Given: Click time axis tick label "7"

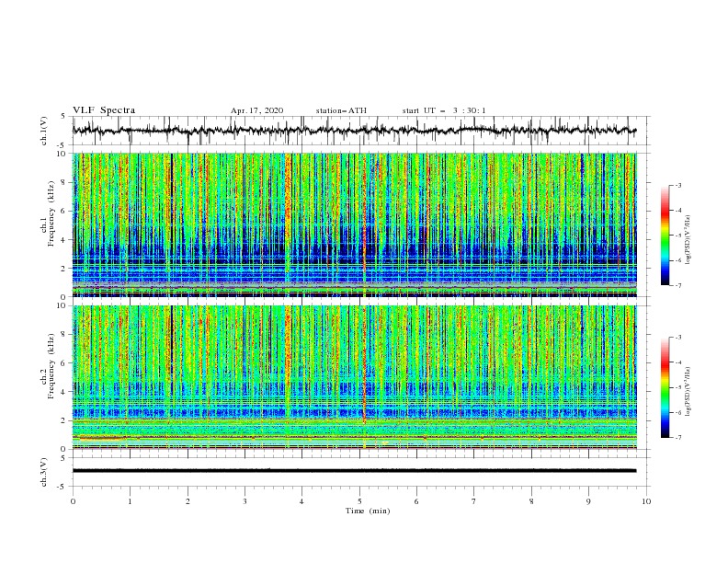Looking at the screenshot, I should tap(474, 501).
